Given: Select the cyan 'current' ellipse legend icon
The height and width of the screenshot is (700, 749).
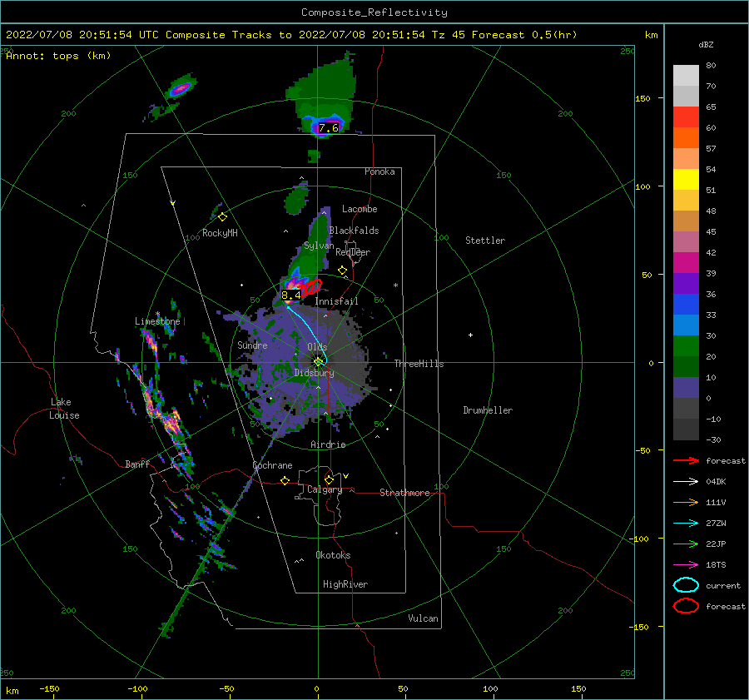Looking at the screenshot, I should pos(686,585).
